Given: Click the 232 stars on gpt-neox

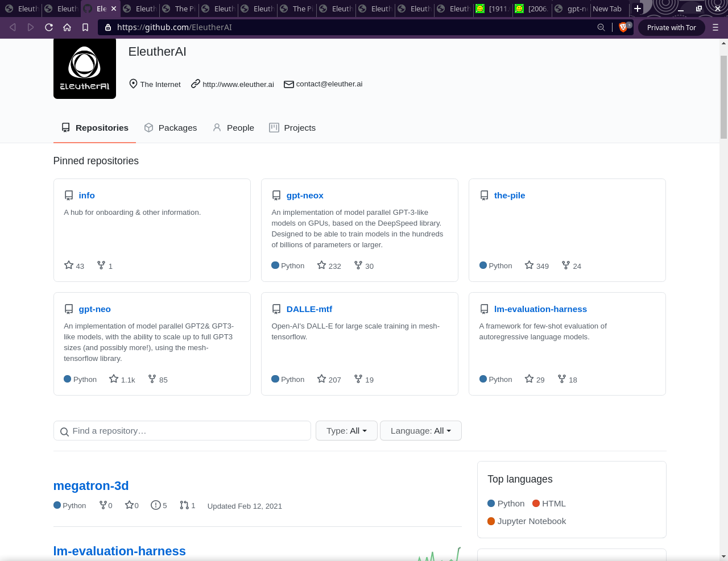Looking at the screenshot, I should pyautogui.click(x=329, y=265).
